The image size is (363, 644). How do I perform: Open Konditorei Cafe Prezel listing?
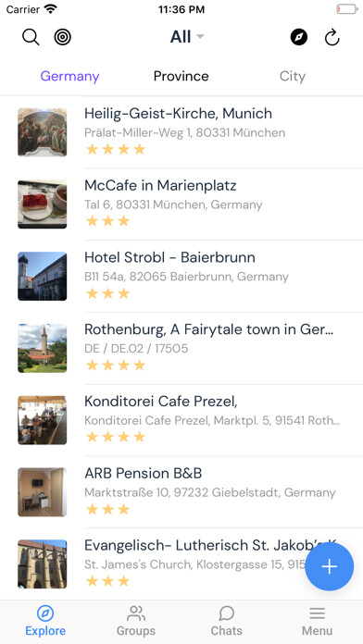tap(181, 420)
